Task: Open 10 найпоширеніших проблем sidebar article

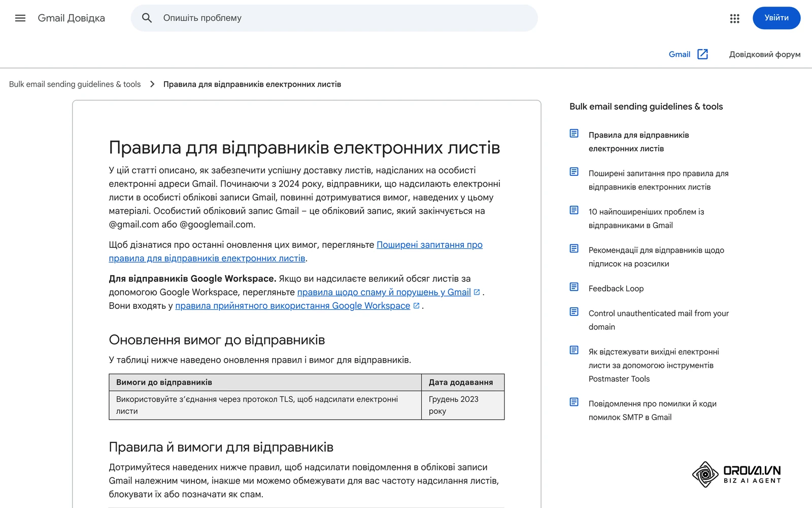Action: tap(646, 218)
